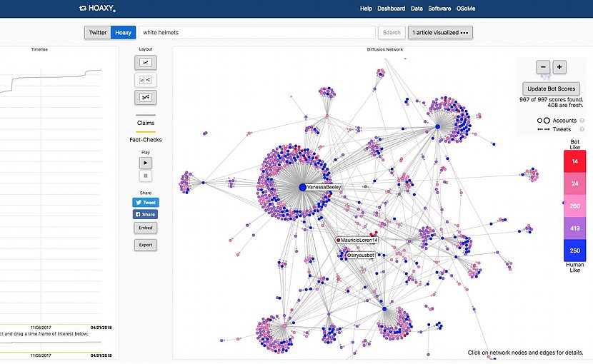Open the Tweets legend help icon
593x364 pixels.
(582, 129)
